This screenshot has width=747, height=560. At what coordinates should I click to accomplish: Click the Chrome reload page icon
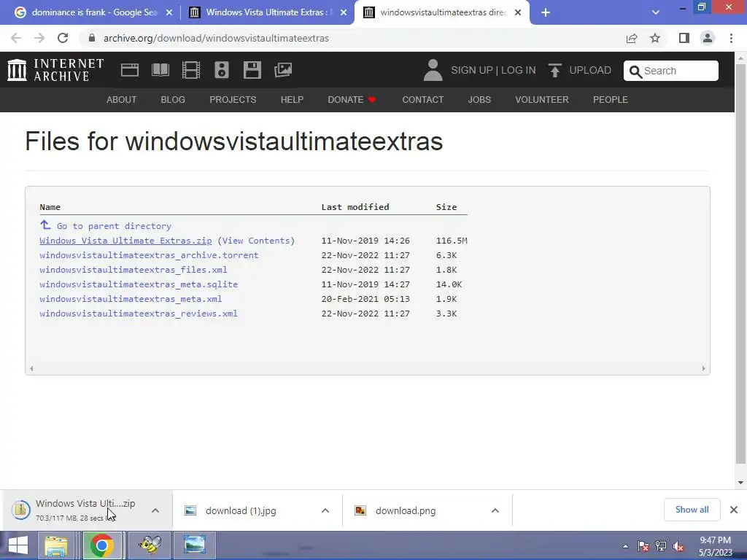[63, 38]
